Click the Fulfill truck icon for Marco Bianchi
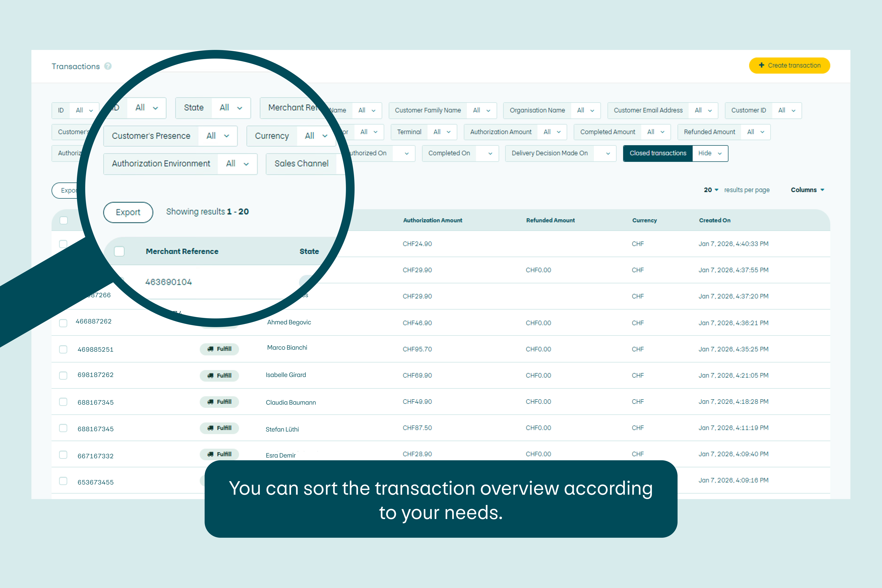The image size is (882, 588). tap(210, 349)
